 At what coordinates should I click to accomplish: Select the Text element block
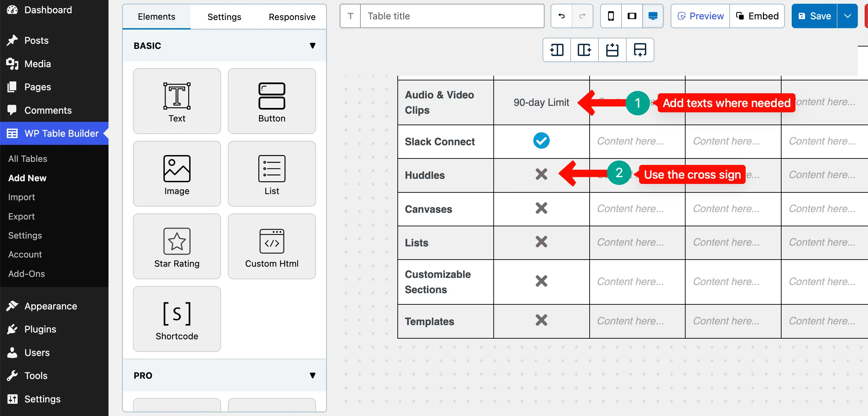coord(177,101)
